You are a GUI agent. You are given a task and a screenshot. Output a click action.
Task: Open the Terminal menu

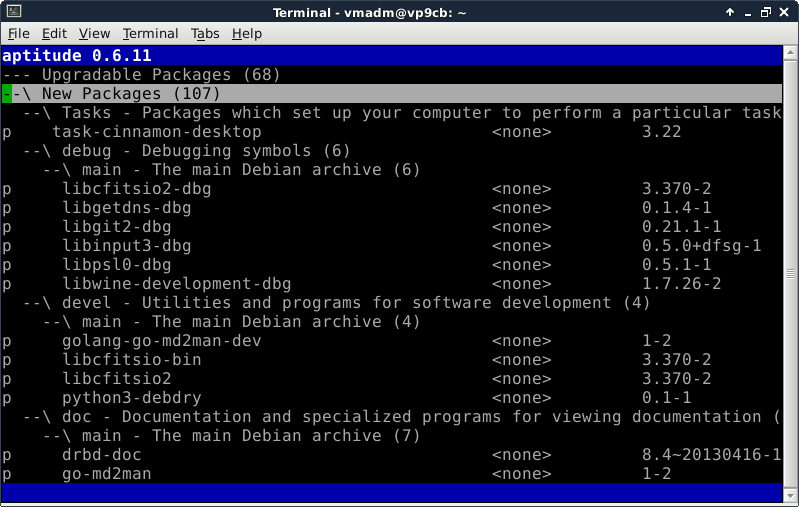click(x=150, y=33)
